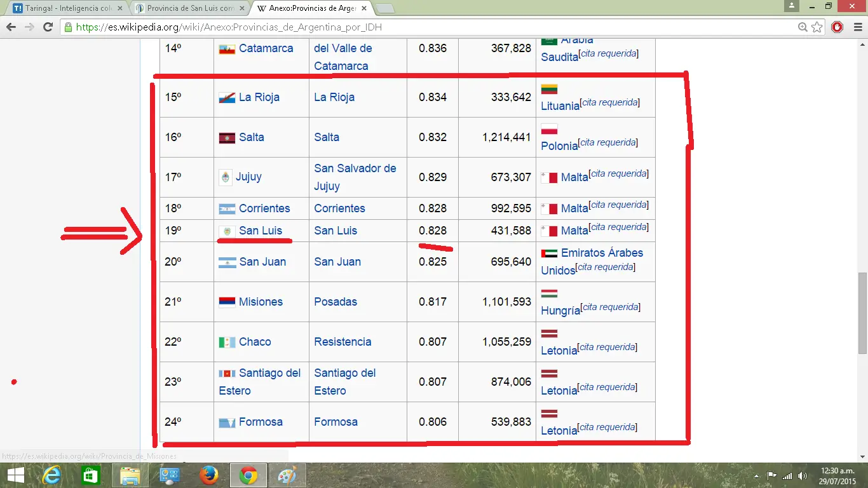Click the 0.825 IDH value
This screenshot has height=488, width=868.
pos(433,262)
